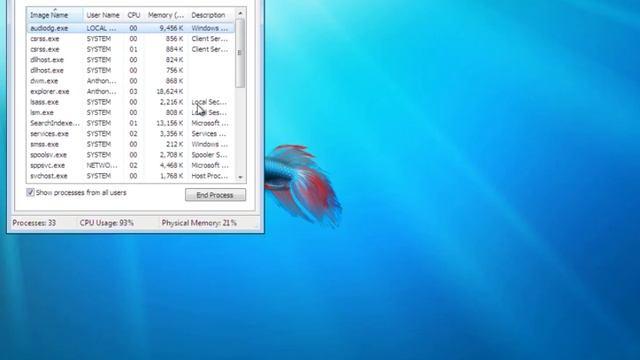Viewport: 640px width, 360px height.
Task: Select the services.exe process
Action: (131, 134)
